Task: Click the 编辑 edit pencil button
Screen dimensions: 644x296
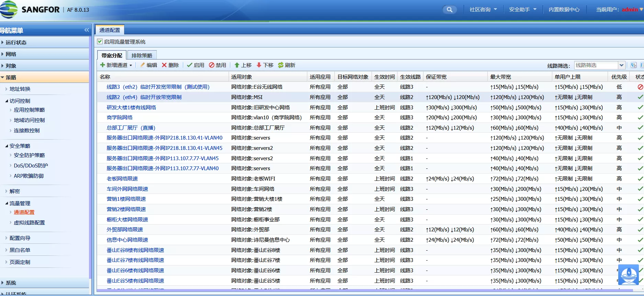Action: click(x=148, y=65)
